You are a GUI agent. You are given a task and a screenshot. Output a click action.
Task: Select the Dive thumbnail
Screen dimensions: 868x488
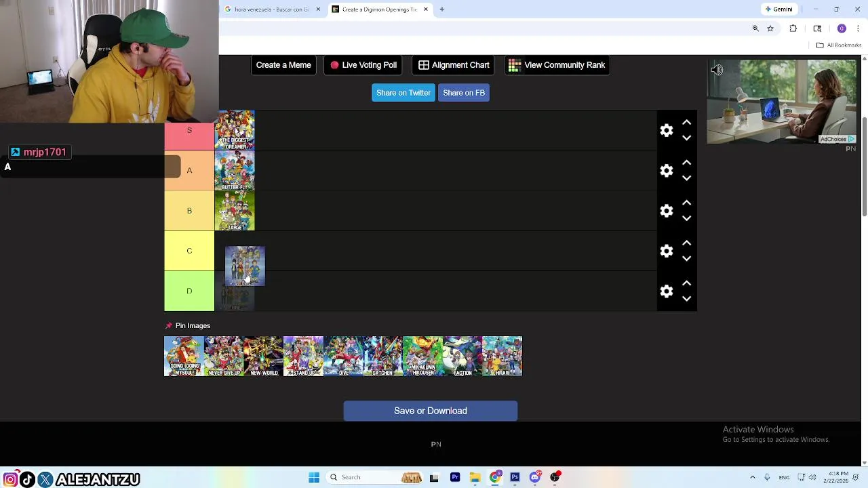click(x=343, y=357)
